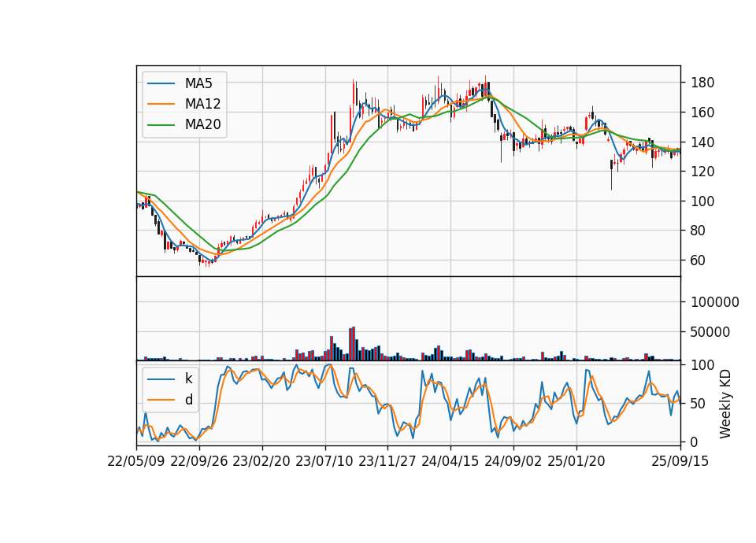Click the 80 price axis value
Screen dimensions: 756x543
point(699,231)
